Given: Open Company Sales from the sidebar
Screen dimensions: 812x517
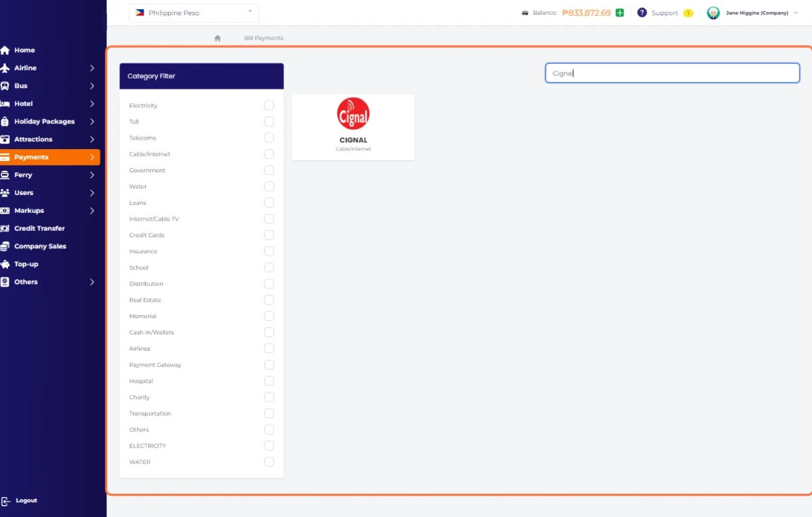Looking at the screenshot, I should click(x=40, y=246).
